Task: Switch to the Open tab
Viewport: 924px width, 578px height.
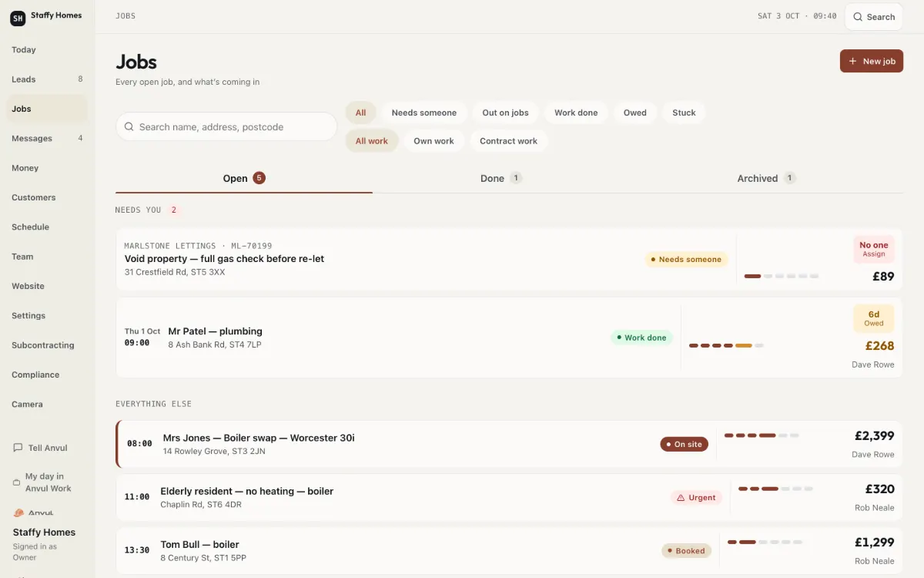Action: [x=244, y=178]
